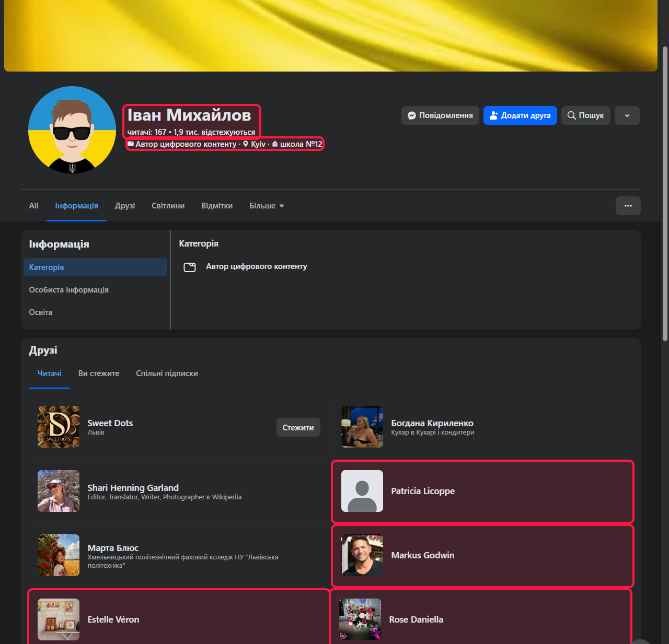Click the школа №12 text
The height and width of the screenshot is (644, 669).
[301, 144]
